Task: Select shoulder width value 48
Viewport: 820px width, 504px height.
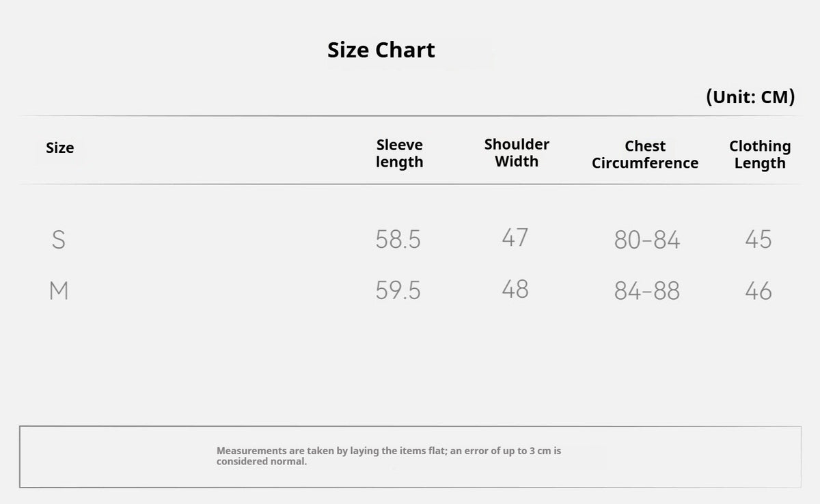Action: tap(515, 290)
